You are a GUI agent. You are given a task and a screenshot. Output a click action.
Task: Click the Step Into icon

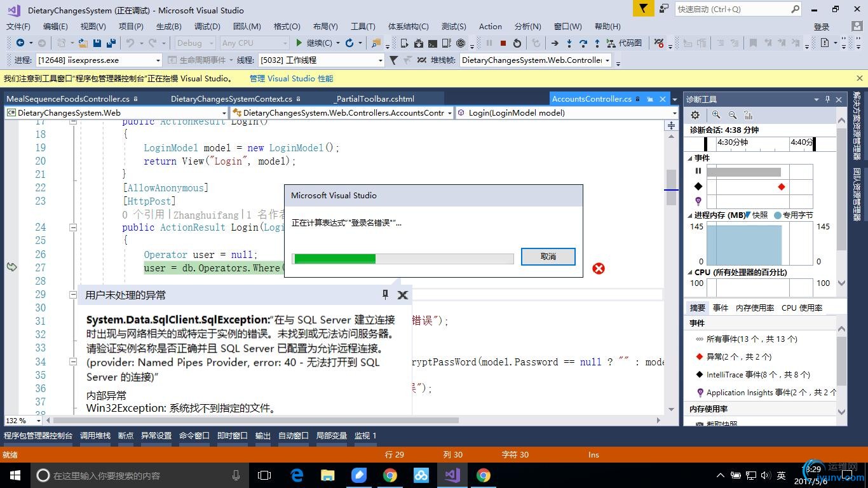tap(569, 43)
